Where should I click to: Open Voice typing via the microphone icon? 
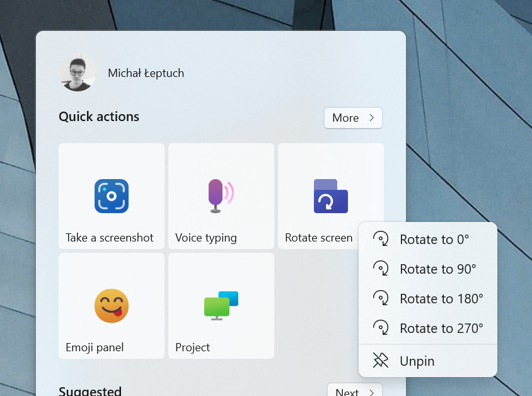221,194
